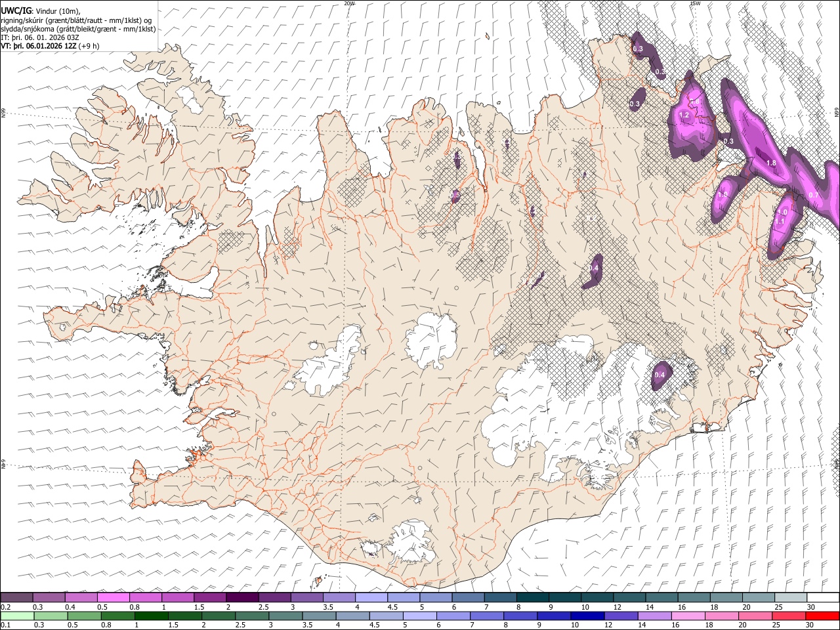
Task: Select the white 30 swatch in upper legend row
Action: coord(823,597)
